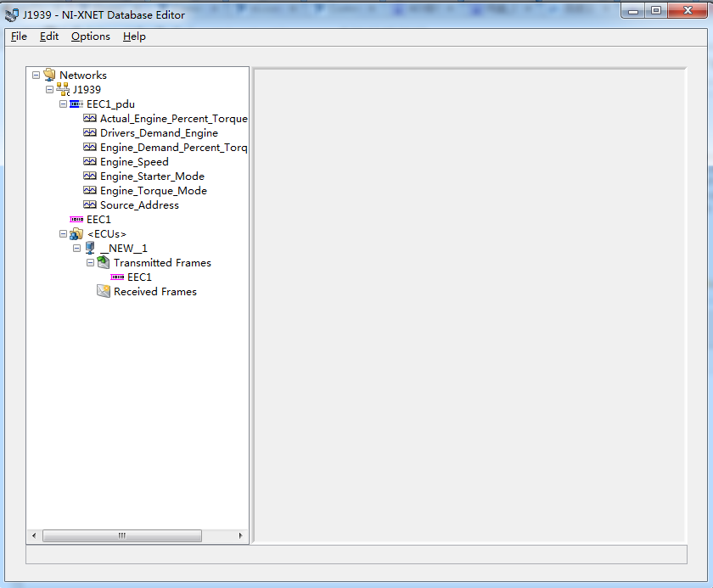Select the EEC1 frame label under J1939
713x588 pixels.
click(98, 220)
